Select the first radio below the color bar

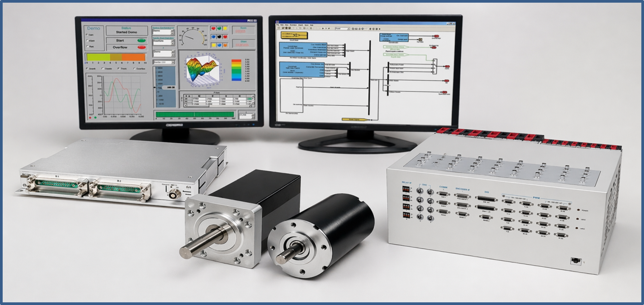coord(87,69)
